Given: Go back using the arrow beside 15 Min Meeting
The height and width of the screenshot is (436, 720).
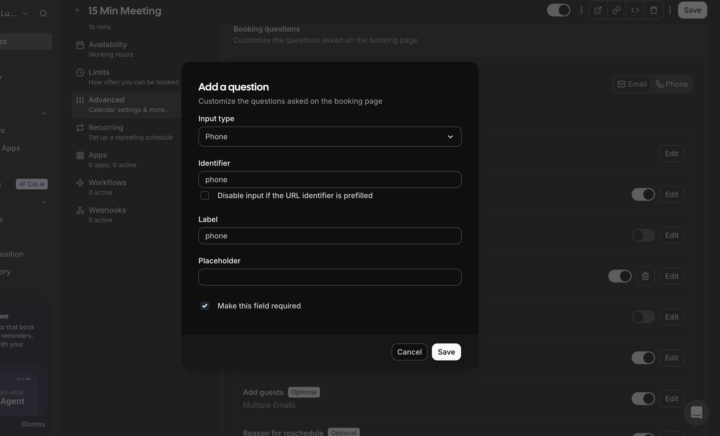Looking at the screenshot, I should coord(78,10).
